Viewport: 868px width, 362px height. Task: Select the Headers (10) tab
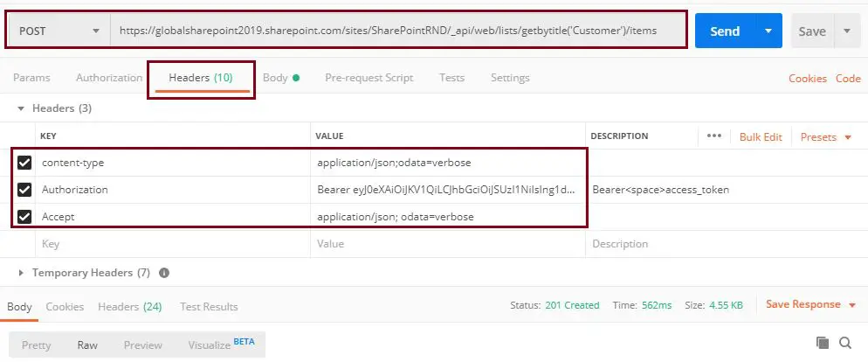click(201, 78)
